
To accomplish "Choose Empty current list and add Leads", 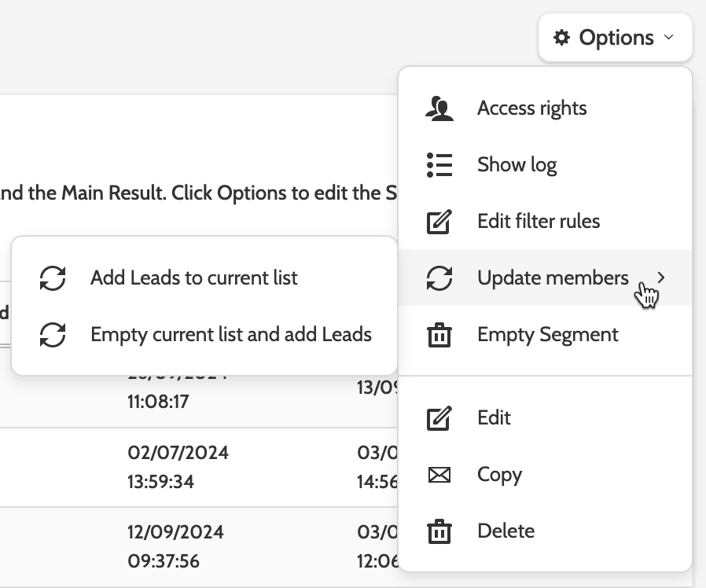I will click(231, 335).
